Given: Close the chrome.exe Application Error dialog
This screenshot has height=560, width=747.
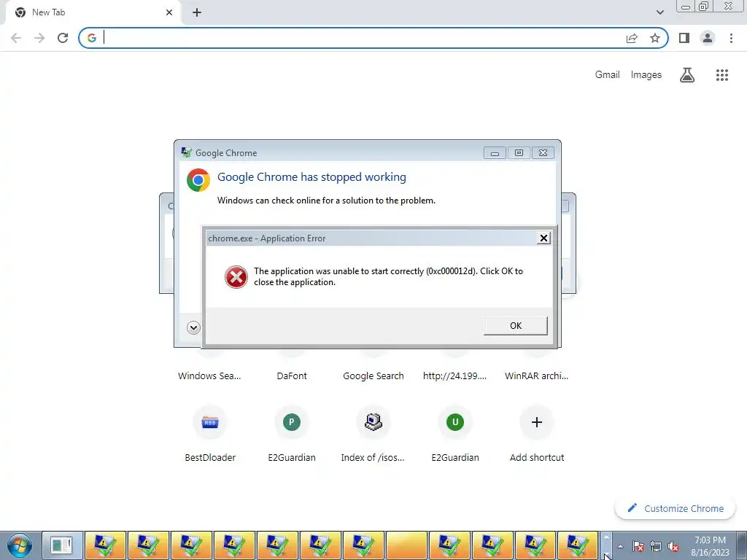Looking at the screenshot, I should 543,238.
